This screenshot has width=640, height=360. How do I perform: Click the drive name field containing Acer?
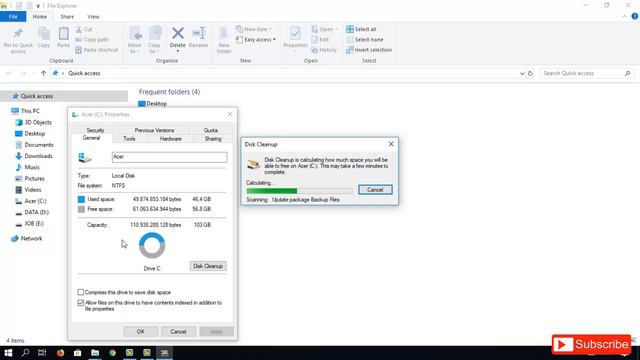pos(169,157)
